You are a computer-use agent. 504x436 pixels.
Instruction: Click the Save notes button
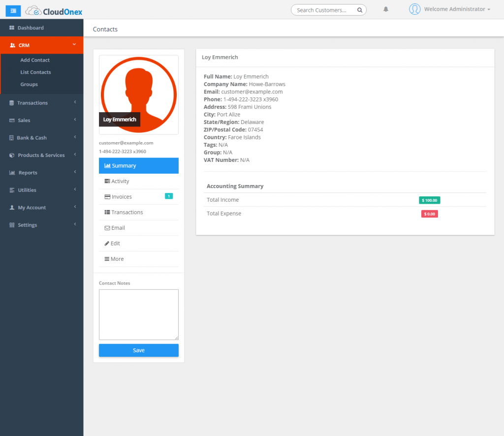click(x=139, y=350)
